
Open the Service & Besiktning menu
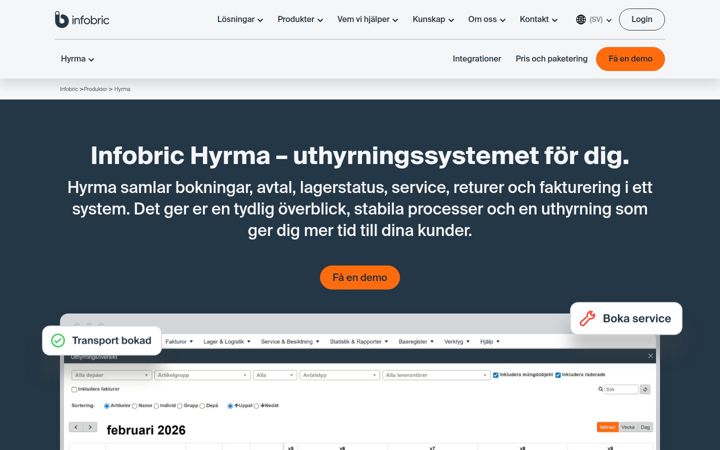290,342
